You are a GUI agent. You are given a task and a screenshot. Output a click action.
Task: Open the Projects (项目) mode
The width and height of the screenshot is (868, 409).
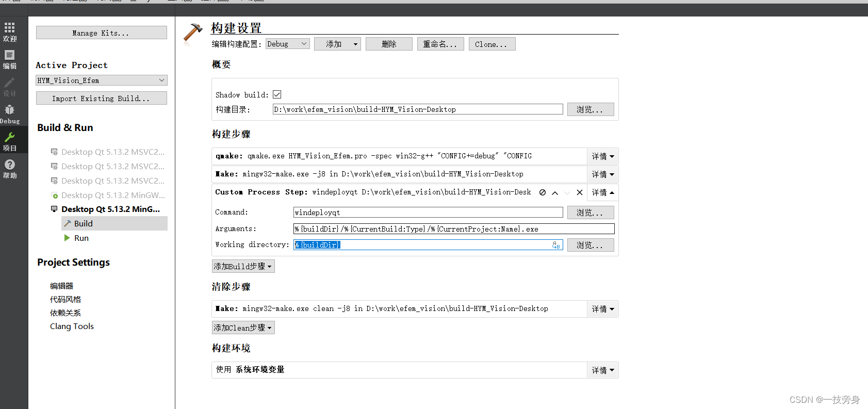tap(10, 141)
